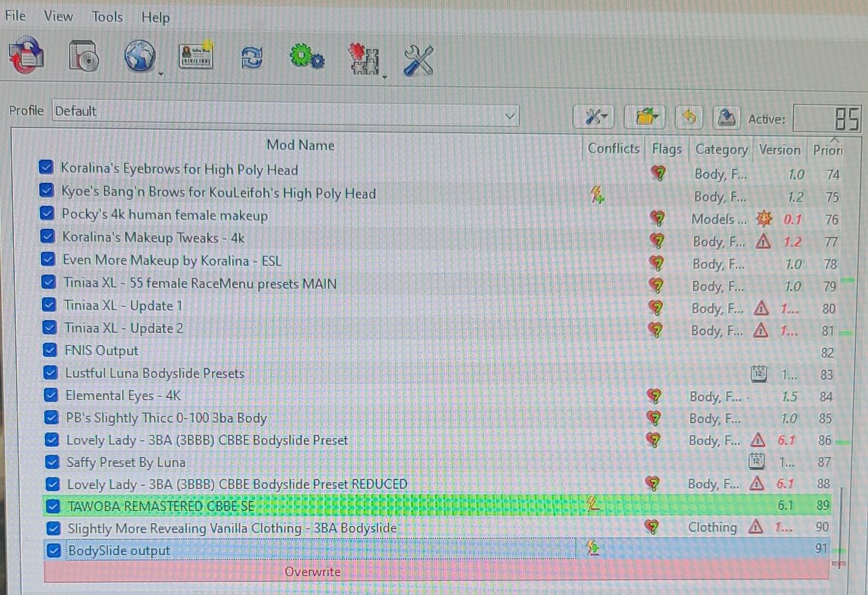This screenshot has width=868, height=595.
Task: Click the conflict icon on TAWOBA REMASTERED row
Action: tap(593, 503)
